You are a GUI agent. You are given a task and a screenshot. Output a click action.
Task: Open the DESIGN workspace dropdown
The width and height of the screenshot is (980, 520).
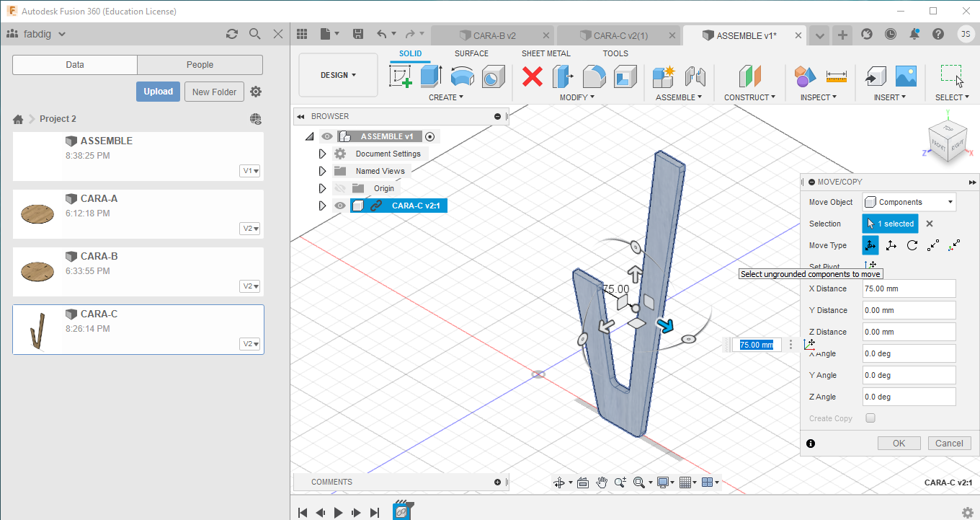click(x=338, y=75)
